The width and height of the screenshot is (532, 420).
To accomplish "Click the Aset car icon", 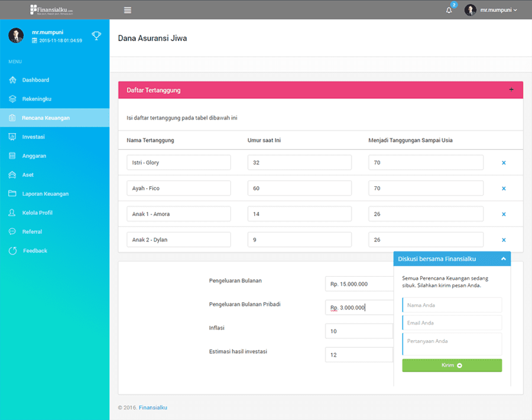I will [12, 175].
